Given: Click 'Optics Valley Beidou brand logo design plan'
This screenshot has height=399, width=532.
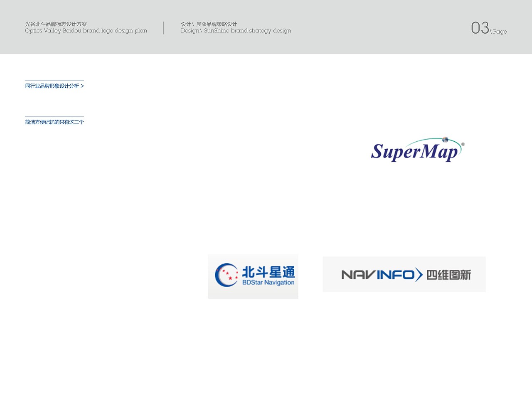Looking at the screenshot, I should (86, 31).
